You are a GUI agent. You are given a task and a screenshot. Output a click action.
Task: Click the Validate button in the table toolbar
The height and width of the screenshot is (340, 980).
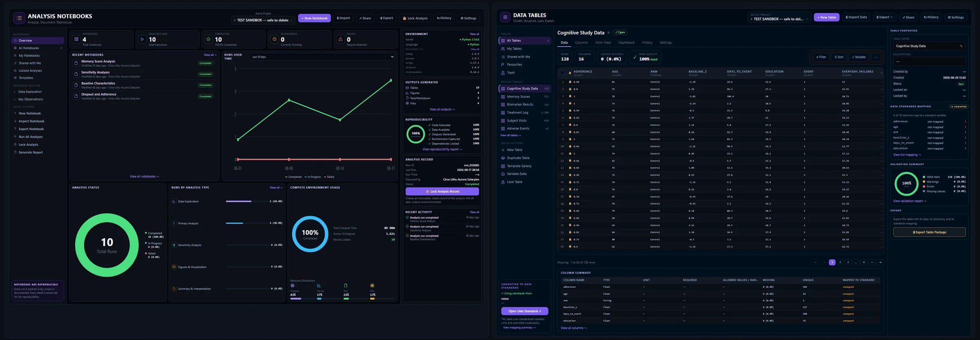click(x=858, y=57)
